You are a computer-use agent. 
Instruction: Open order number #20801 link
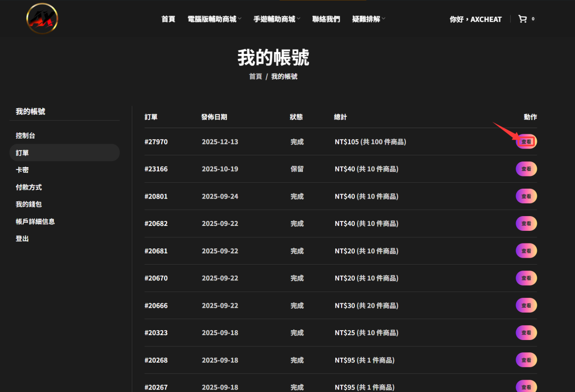(x=156, y=196)
